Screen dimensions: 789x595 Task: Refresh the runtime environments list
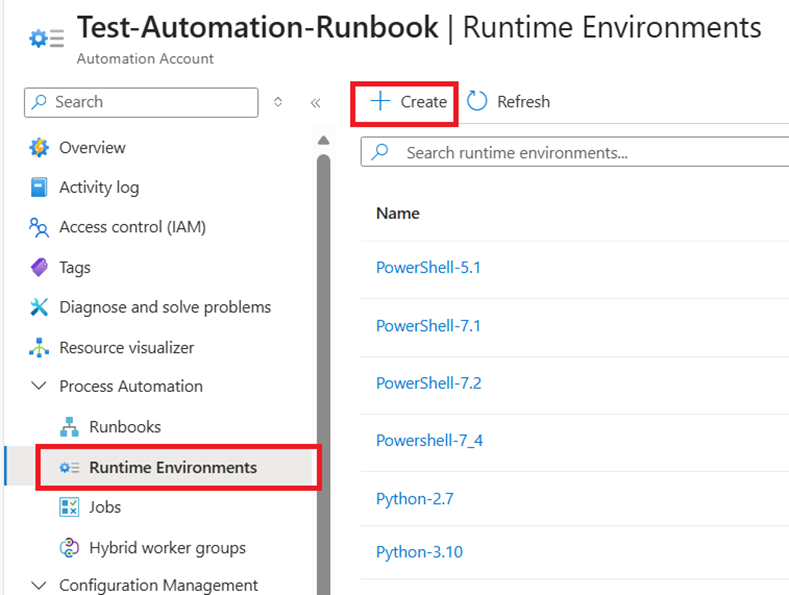click(509, 102)
